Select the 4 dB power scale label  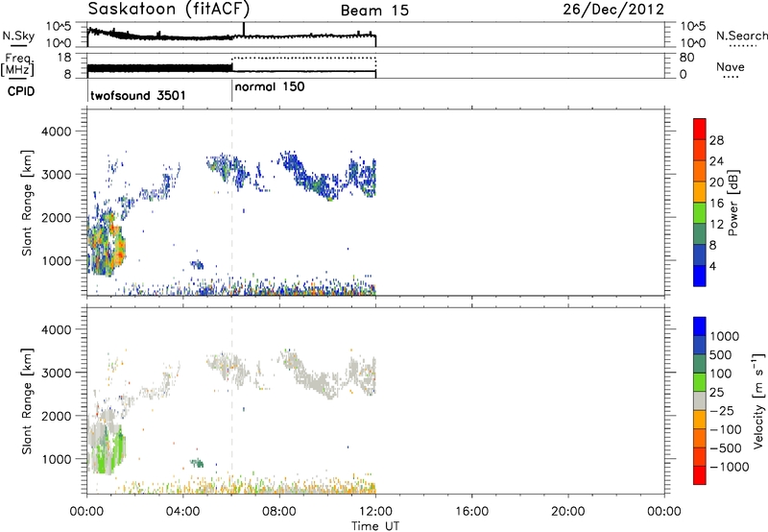(x=712, y=266)
